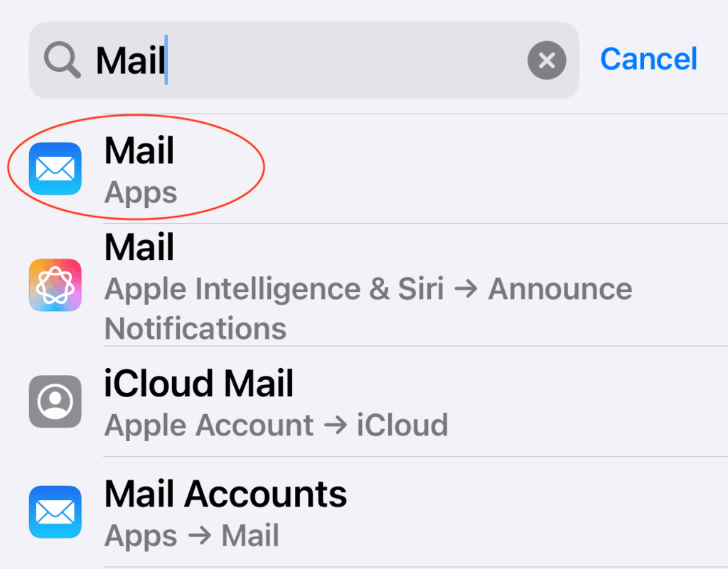
Task: Tap the magnifying glass search icon
Action: click(x=63, y=60)
